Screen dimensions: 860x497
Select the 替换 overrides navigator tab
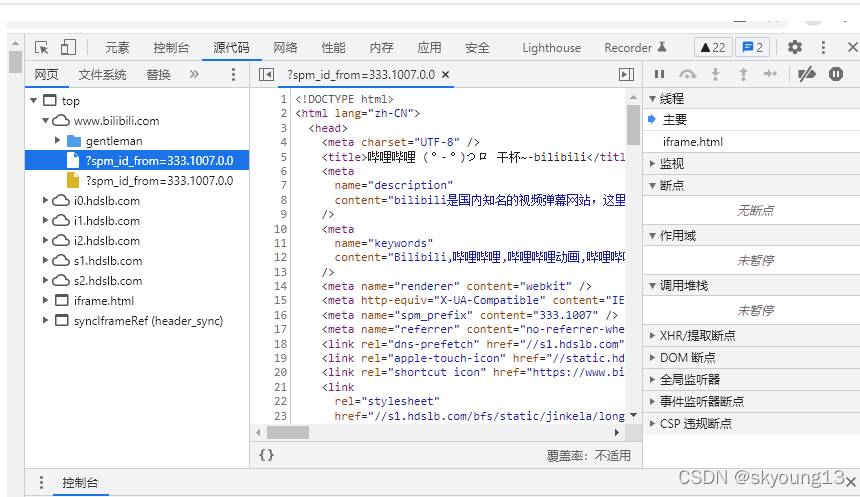click(159, 75)
